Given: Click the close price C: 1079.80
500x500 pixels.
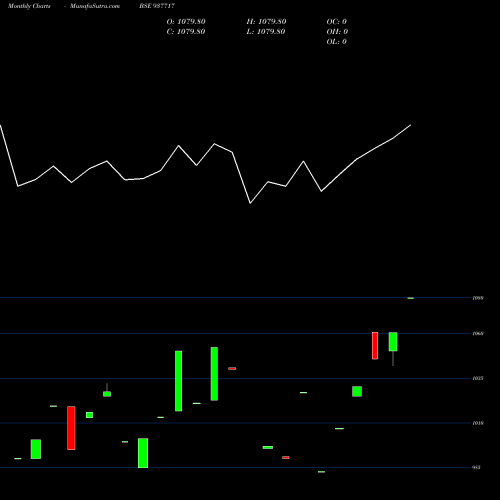Looking at the screenshot, I should 186,32.
